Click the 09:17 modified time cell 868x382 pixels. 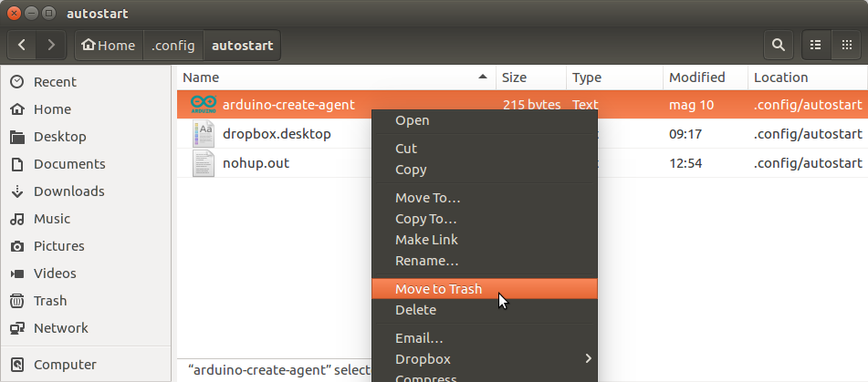(x=685, y=134)
